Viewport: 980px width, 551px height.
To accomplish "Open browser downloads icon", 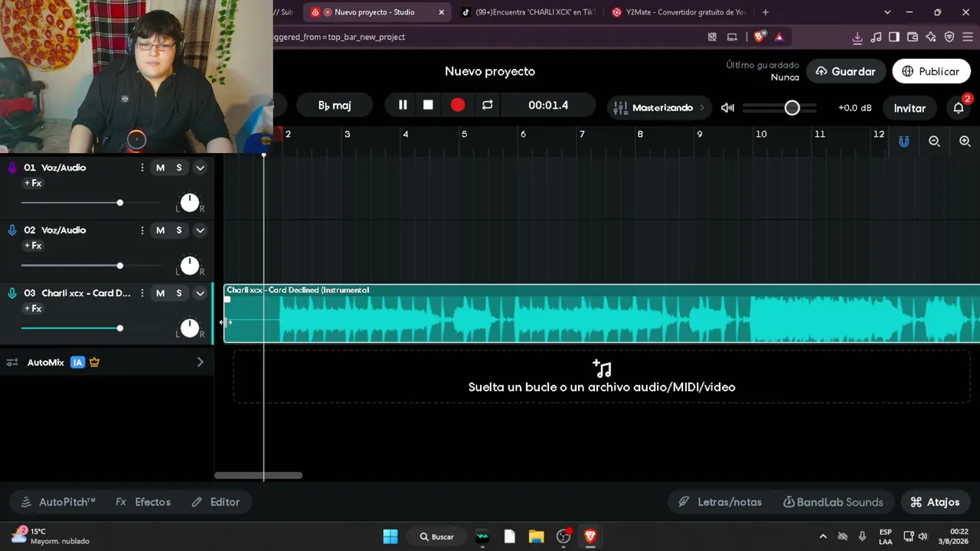I will [857, 37].
